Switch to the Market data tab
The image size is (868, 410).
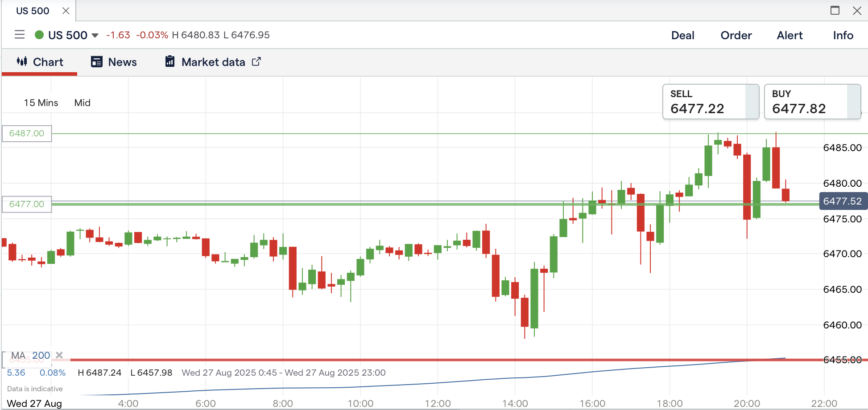pos(213,62)
